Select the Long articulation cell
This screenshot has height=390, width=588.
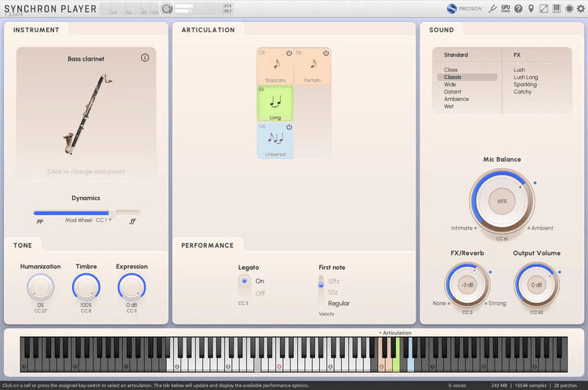[x=275, y=104]
